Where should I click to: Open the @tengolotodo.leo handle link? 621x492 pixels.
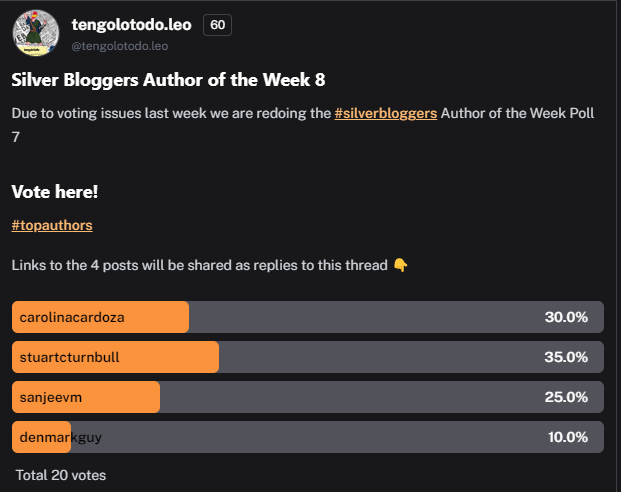coord(120,46)
